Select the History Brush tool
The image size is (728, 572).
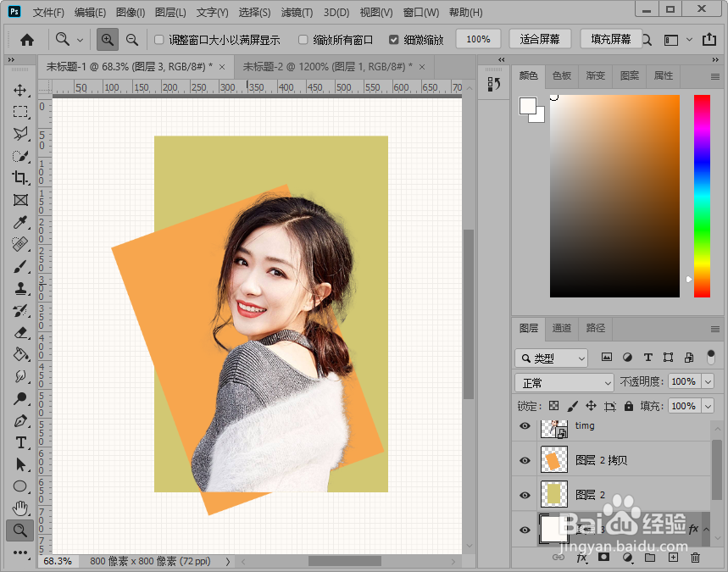20,311
